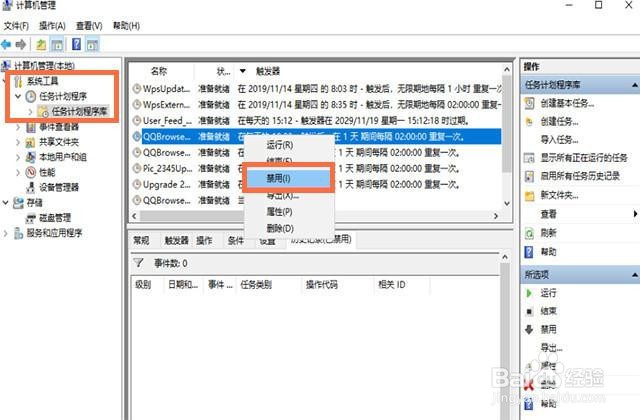Open 操作(A) menu
Screen dimensions: 640x420
click(x=52, y=26)
